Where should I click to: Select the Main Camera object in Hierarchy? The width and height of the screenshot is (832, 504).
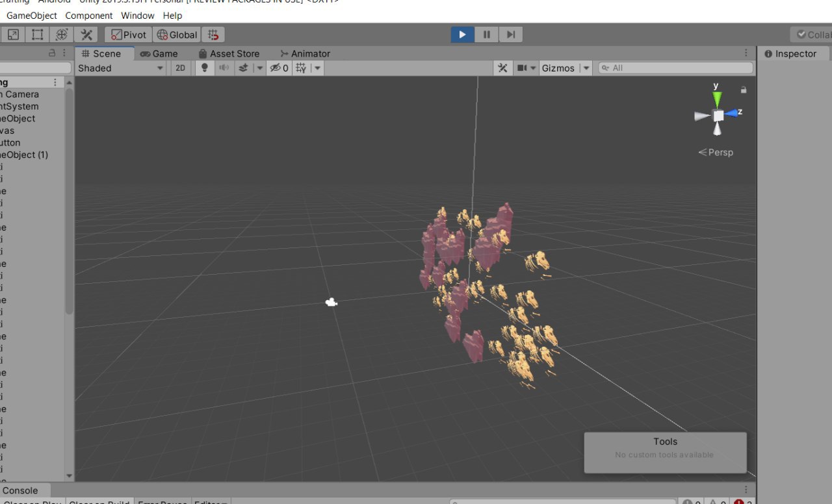point(19,94)
